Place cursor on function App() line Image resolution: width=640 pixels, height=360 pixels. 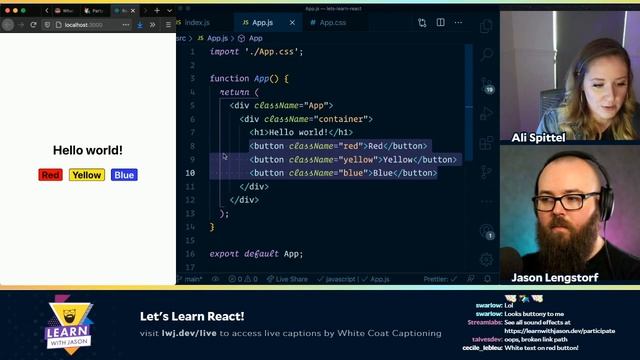pyautogui.click(x=249, y=78)
